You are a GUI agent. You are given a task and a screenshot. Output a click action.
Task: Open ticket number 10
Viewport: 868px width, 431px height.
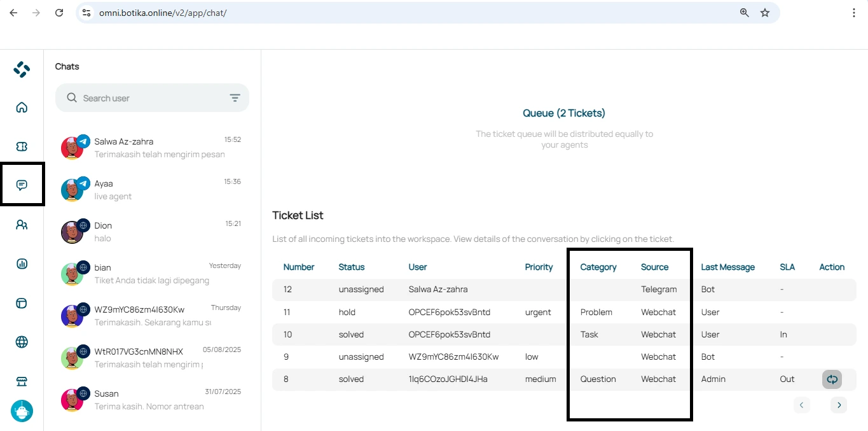click(565, 335)
